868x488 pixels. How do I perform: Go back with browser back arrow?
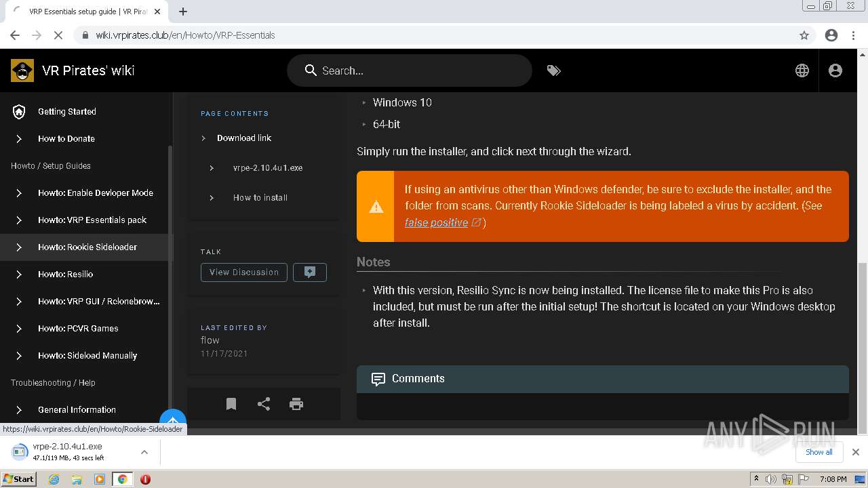click(x=15, y=35)
